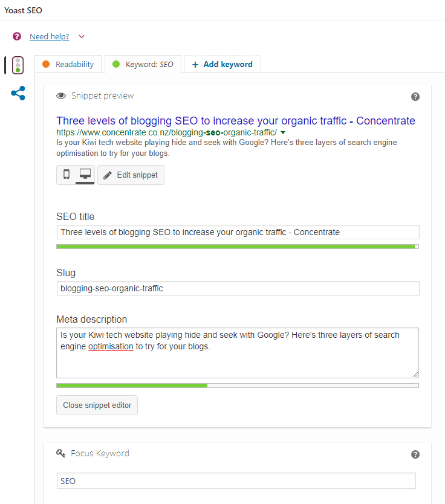Switch to mobile snippet preview

point(67,175)
